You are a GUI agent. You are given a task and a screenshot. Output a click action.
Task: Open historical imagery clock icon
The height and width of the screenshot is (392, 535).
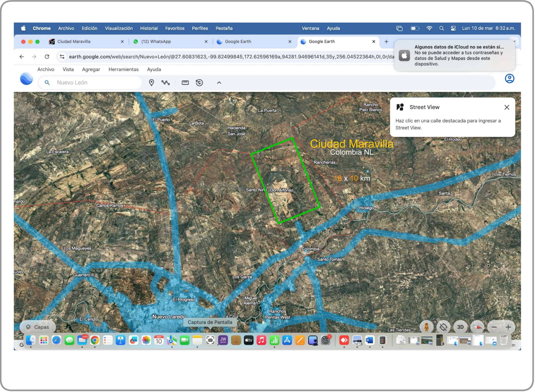pos(199,83)
